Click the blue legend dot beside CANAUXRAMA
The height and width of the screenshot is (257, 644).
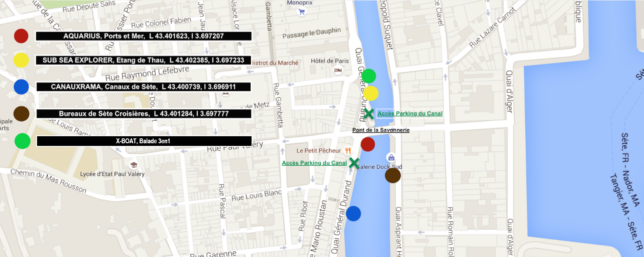click(21, 87)
